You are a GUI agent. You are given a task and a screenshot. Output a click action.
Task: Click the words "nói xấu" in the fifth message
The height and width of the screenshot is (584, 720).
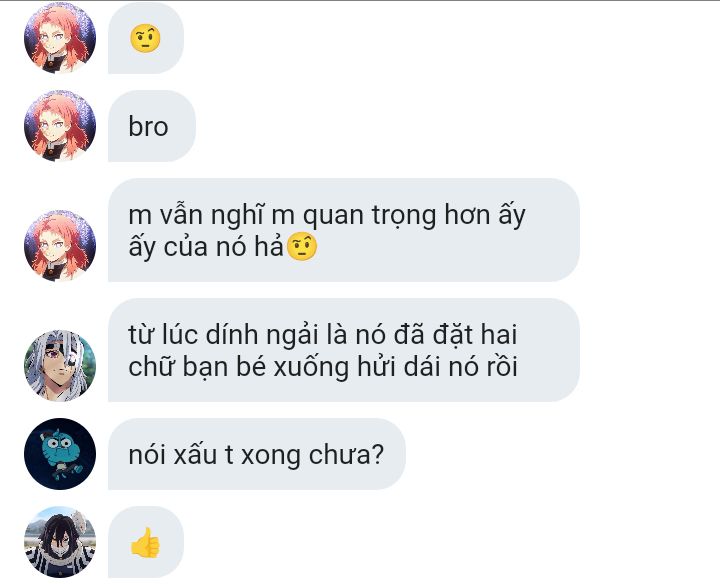tap(173, 455)
